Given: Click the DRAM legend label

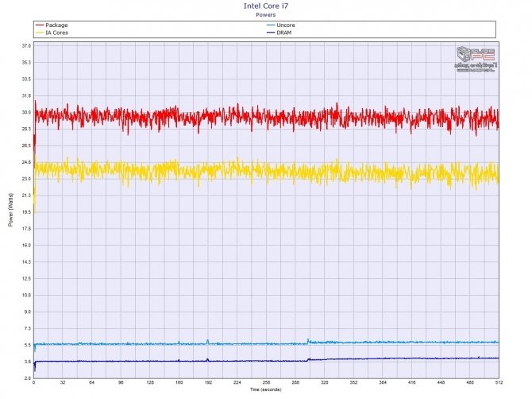Looking at the screenshot, I should tap(284, 33).
